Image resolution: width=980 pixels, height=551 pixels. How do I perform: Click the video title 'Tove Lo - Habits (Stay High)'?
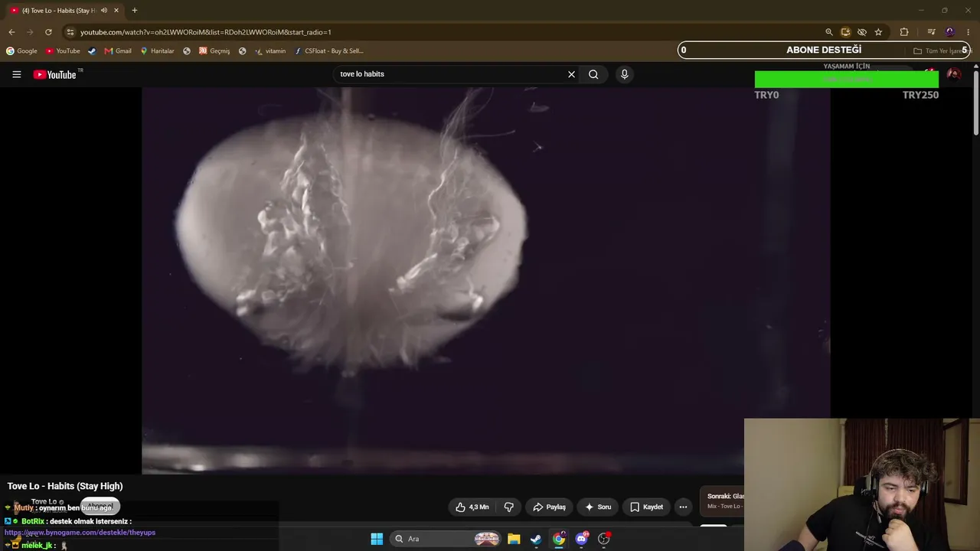(x=65, y=486)
